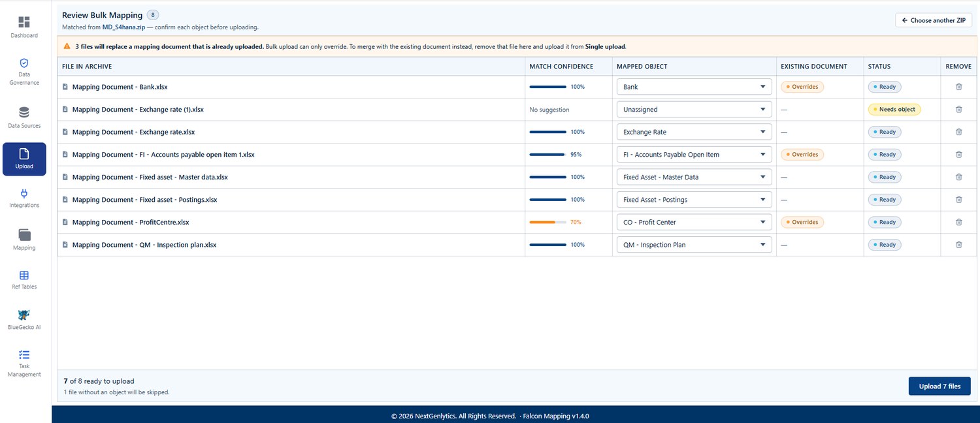The width and height of the screenshot is (980, 423).
Task: Click the count badge 8 beside title
Action: point(152,14)
